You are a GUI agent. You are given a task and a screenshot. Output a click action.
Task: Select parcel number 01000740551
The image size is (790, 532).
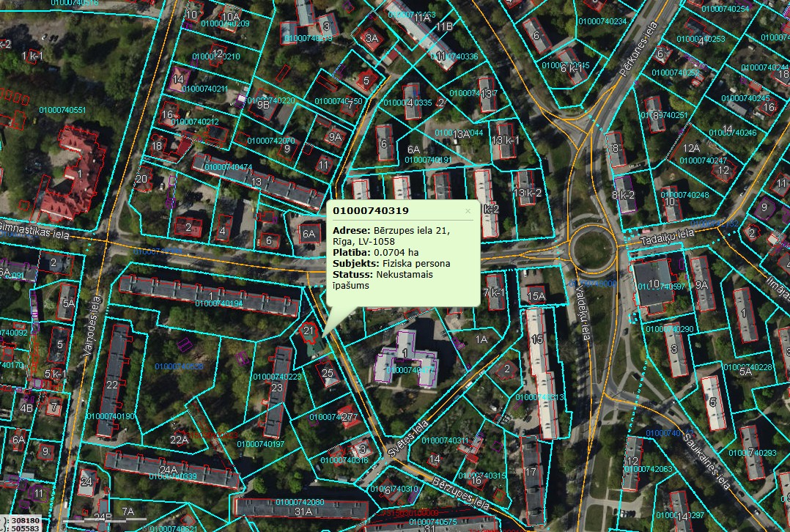click(x=62, y=110)
